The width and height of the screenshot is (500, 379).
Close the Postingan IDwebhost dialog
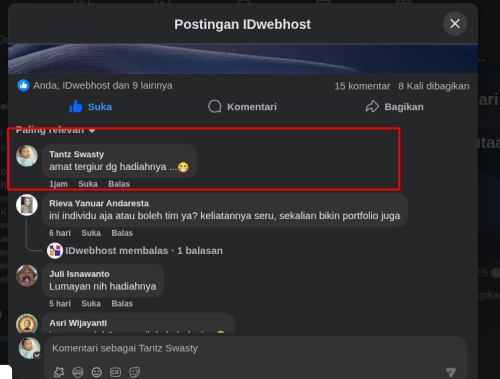[x=455, y=24]
